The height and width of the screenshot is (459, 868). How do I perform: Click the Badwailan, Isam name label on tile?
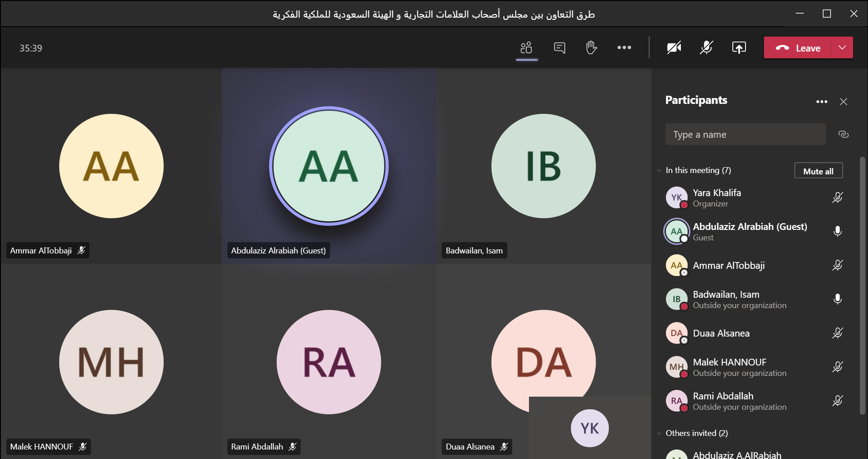click(474, 250)
